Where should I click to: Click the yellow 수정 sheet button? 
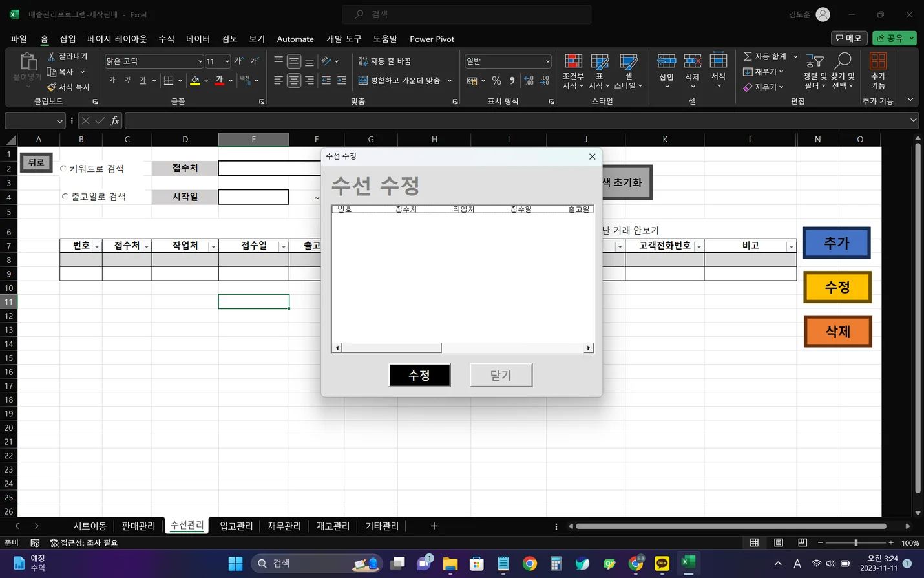point(837,287)
